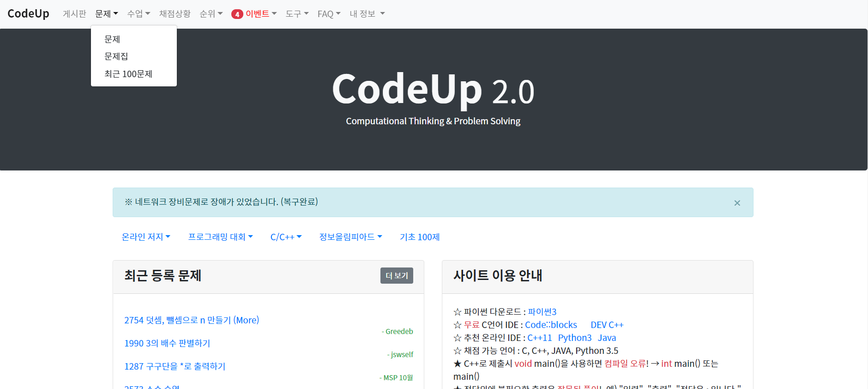Click the 파이썬3 download link
868x389 pixels.
pos(542,312)
